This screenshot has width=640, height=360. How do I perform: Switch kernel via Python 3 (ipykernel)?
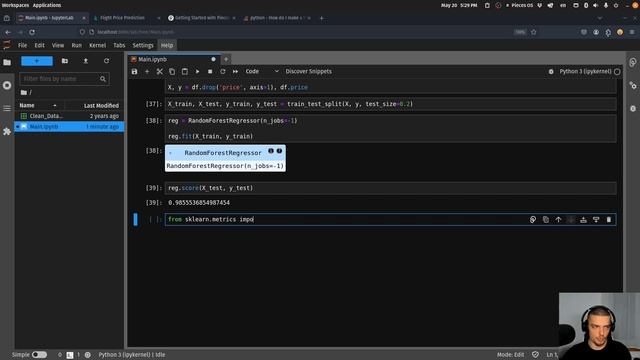[585, 71]
